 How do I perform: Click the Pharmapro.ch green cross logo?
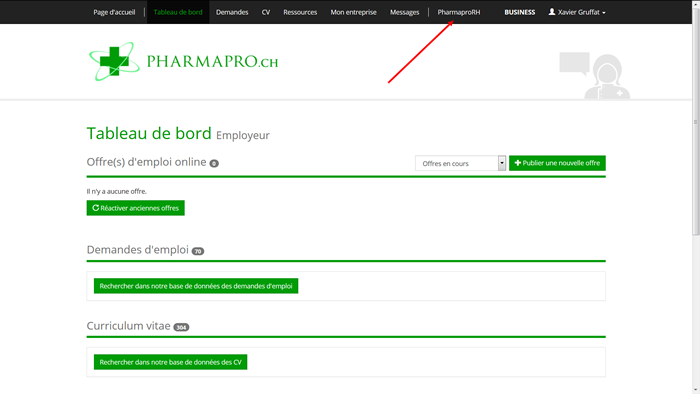114,62
